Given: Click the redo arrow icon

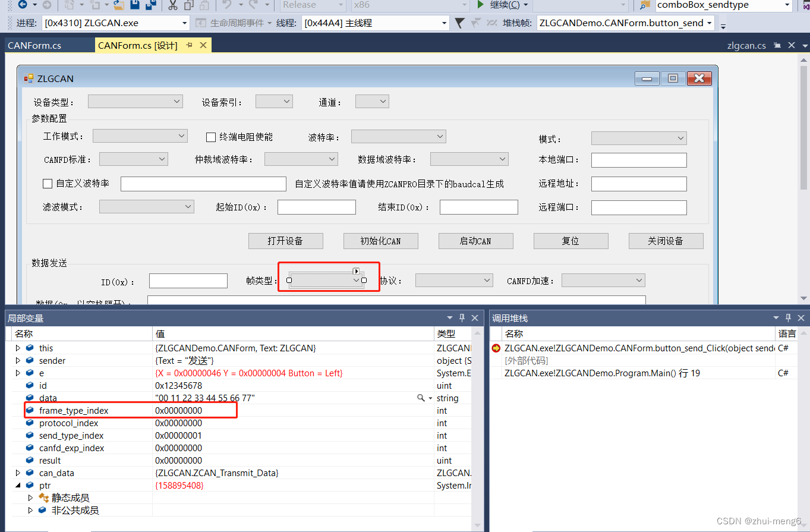Looking at the screenshot, I should pyautogui.click(x=253, y=5).
